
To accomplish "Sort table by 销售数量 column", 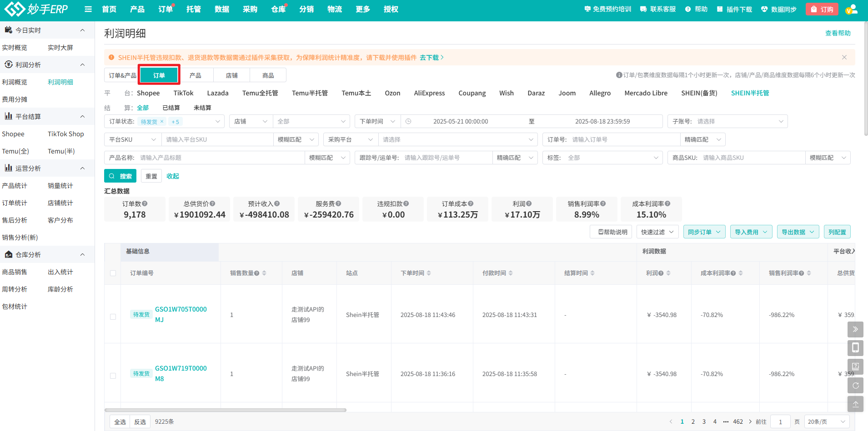I will 264,273.
